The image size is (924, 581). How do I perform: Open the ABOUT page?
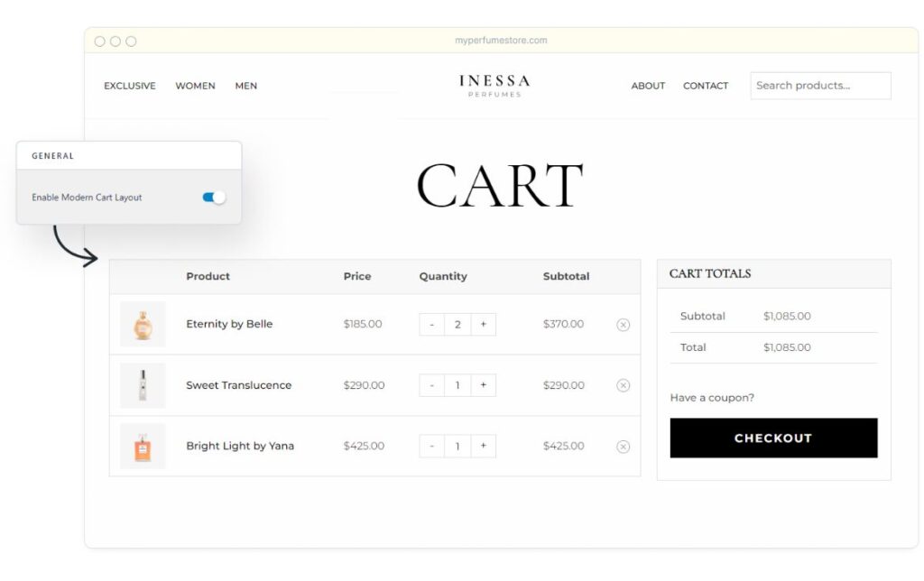648,86
